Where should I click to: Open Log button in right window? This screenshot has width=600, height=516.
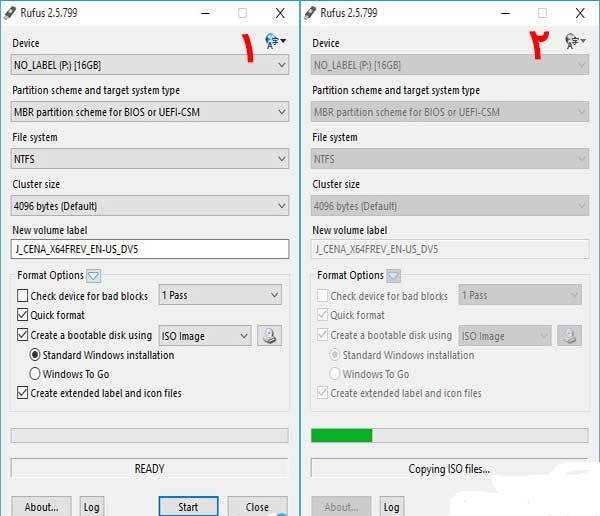pos(391,506)
